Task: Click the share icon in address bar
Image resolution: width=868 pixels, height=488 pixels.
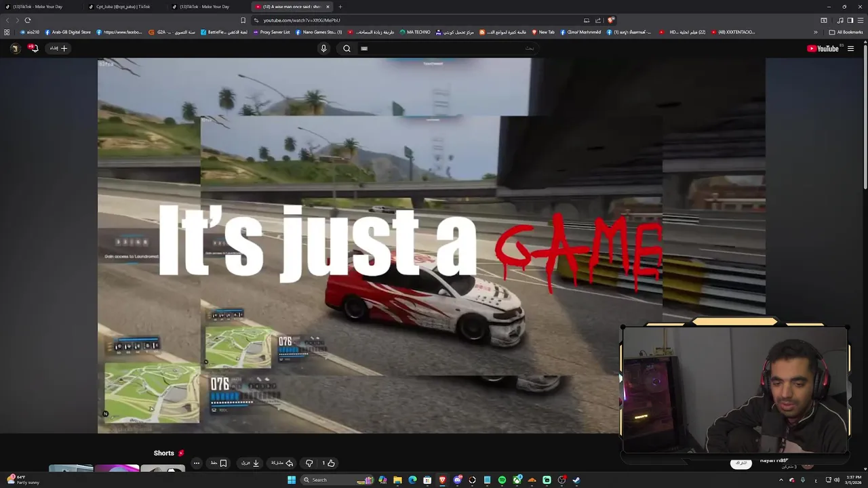Action: 598,20
